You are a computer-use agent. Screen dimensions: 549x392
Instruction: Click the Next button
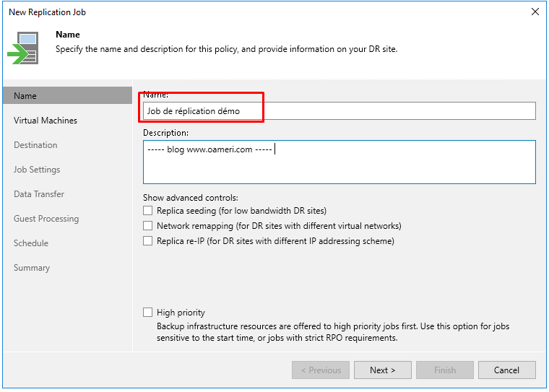coord(382,370)
